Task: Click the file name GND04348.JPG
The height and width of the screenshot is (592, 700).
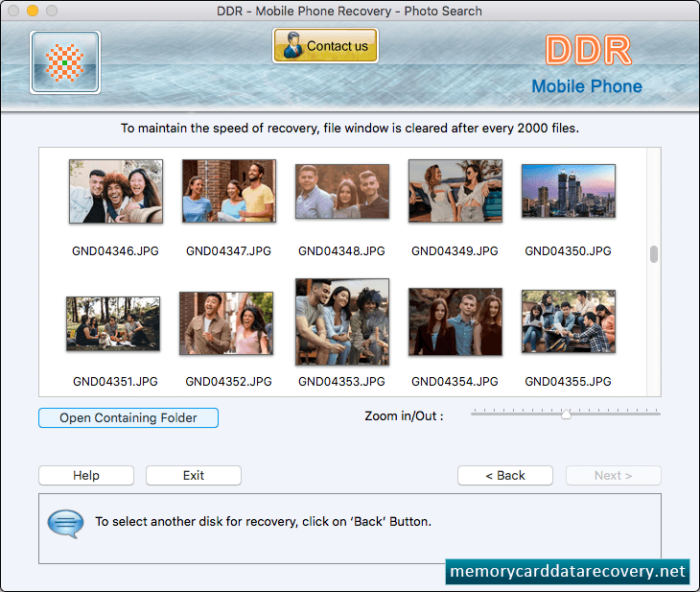Action: point(341,251)
